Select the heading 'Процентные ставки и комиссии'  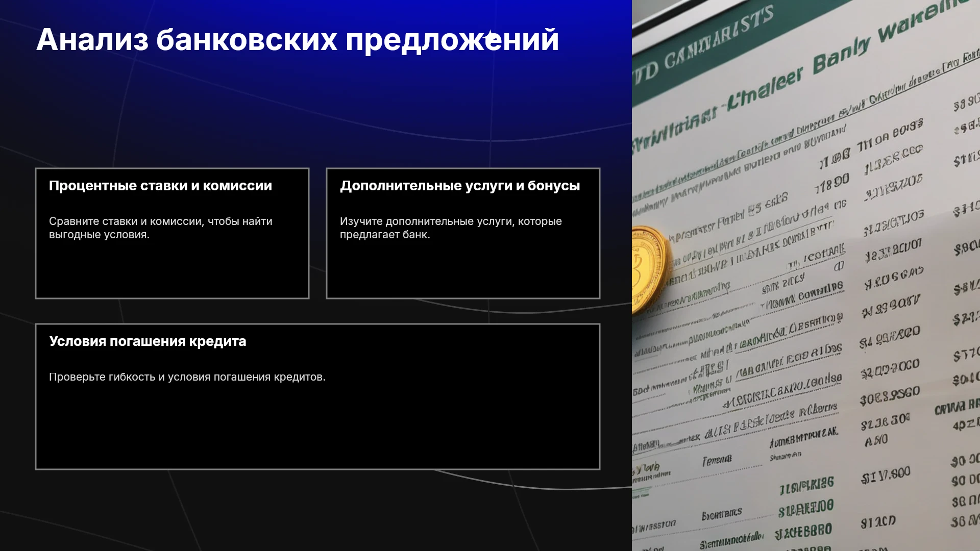click(160, 186)
